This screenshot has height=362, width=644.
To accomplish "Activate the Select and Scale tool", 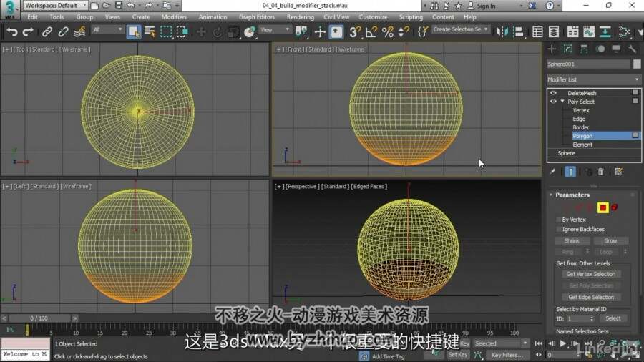I will point(233,31).
